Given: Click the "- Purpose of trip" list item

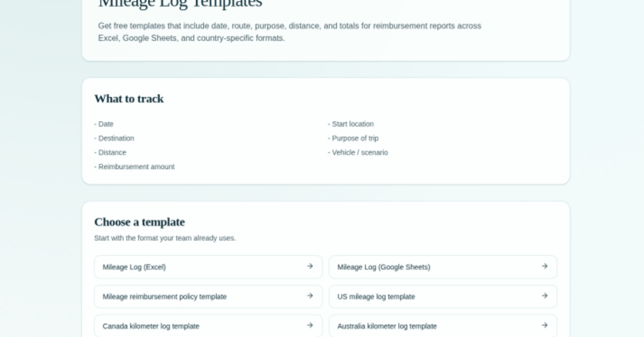Looking at the screenshot, I should 353,138.
